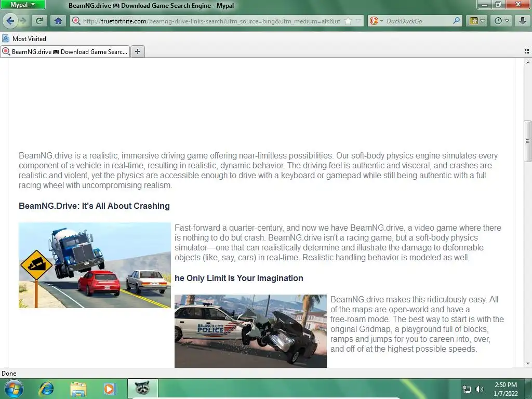Focus the truefortnite.com URL address field
The width and height of the screenshot is (532, 399).
(x=211, y=21)
